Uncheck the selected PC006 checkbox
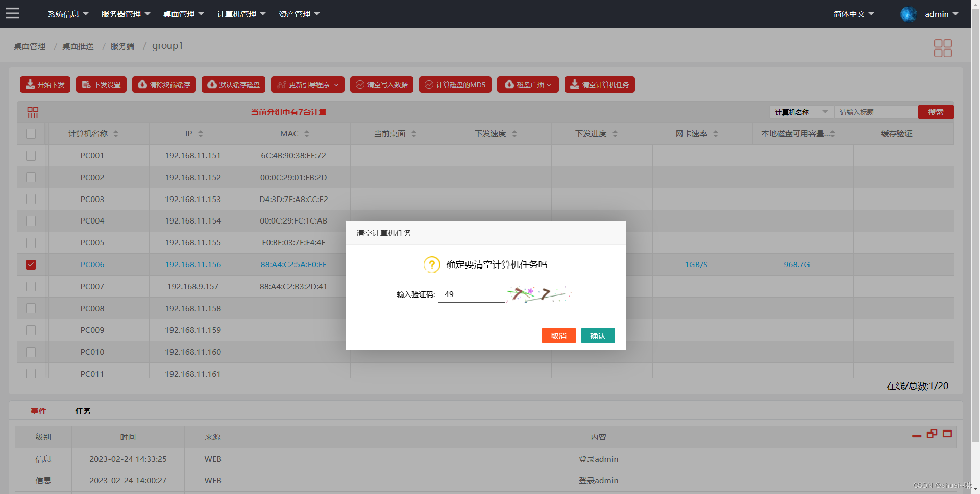 point(31,264)
